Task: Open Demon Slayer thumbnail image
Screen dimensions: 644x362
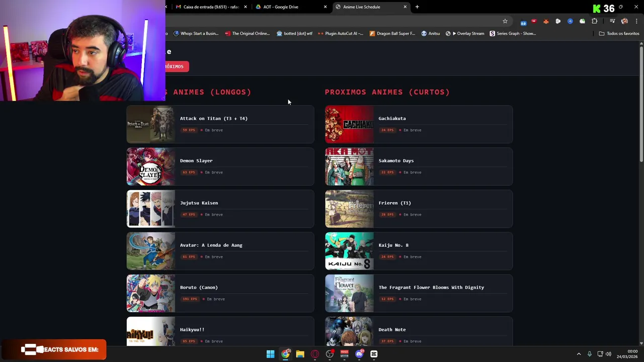Action: point(150,166)
